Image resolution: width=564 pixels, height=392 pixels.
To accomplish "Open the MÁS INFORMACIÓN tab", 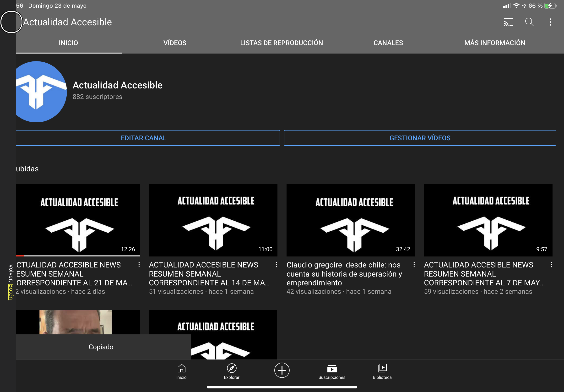I will [495, 43].
